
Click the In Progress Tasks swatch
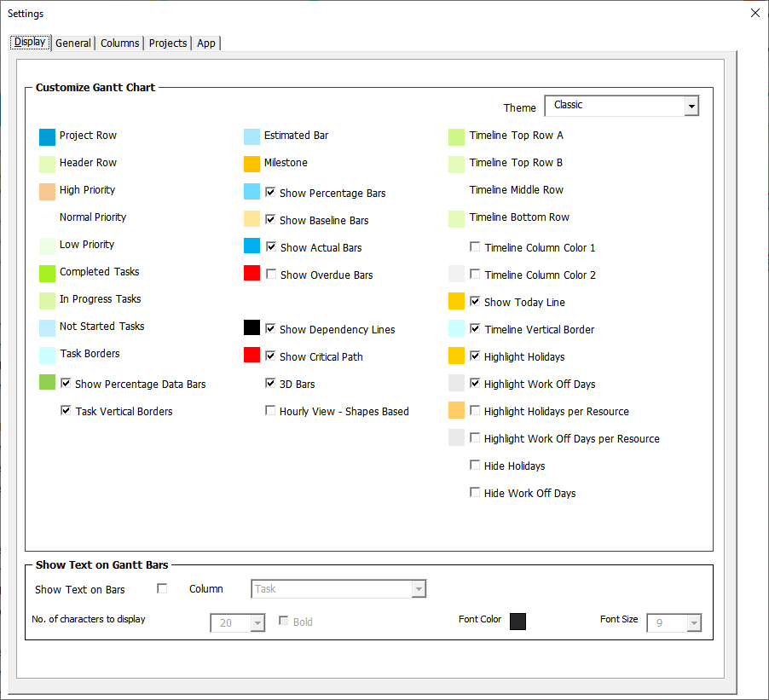point(47,301)
